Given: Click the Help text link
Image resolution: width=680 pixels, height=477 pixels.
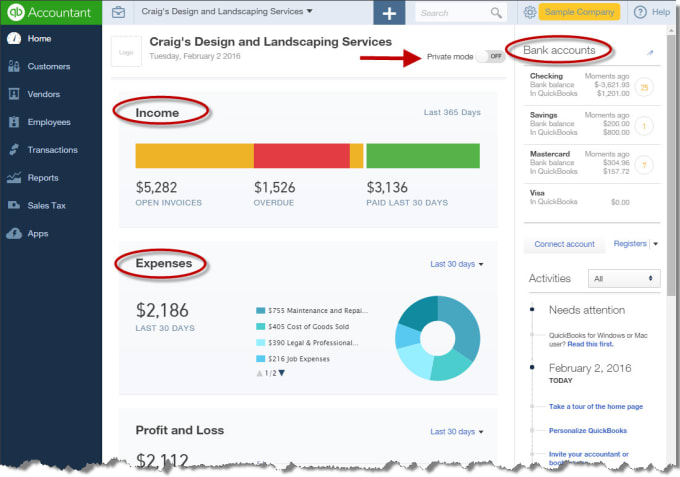Looking at the screenshot, I should coord(660,12).
